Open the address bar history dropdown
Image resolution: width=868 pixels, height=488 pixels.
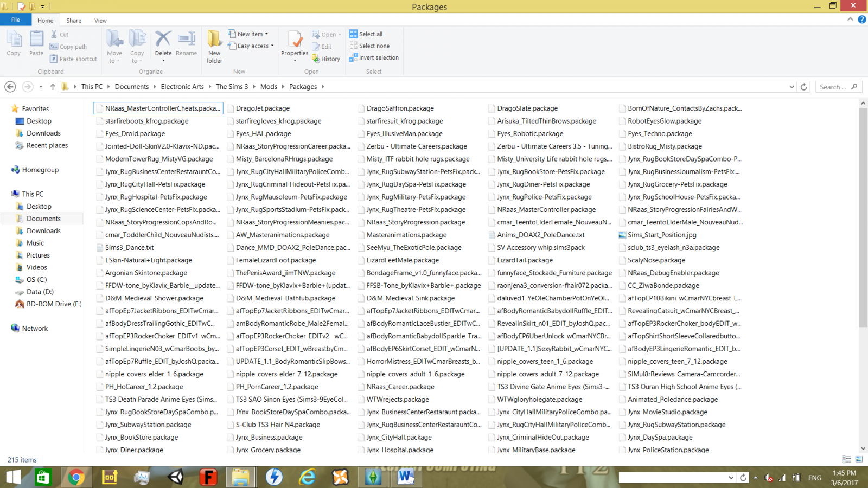pyautogui.click(x=792, y=87)
